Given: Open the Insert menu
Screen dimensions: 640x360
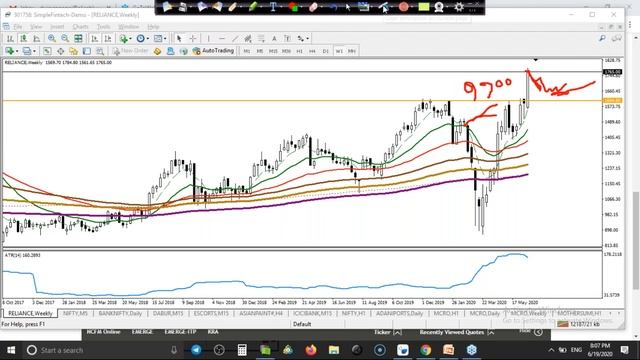Looking at the screenshot, I should point(57,27).
